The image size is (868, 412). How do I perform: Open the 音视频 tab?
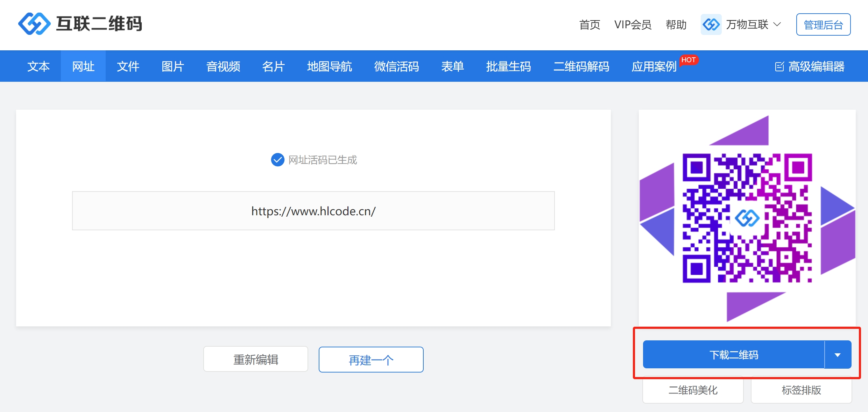click(223, 66)
